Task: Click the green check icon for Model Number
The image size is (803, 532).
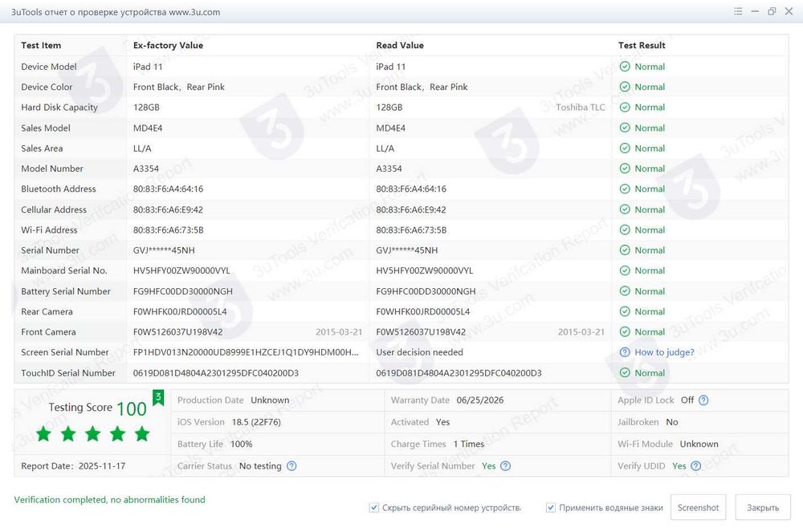Action: coord(625,169)
